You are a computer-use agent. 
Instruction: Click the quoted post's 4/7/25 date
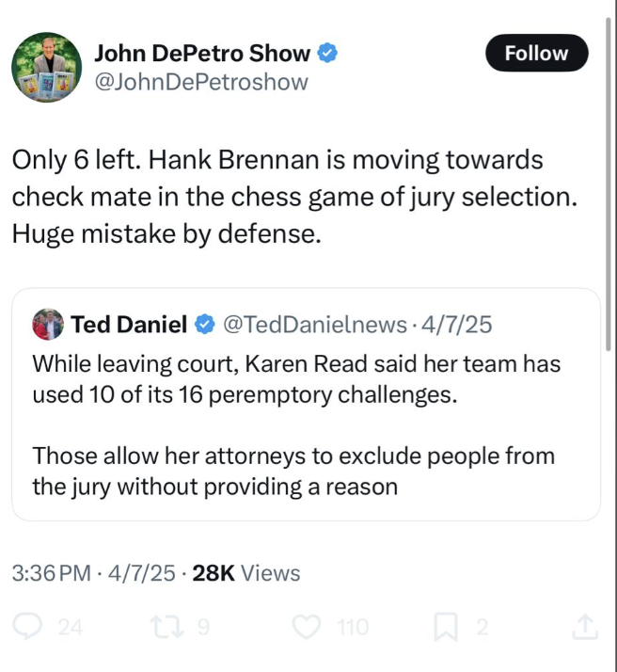point(457,326)
